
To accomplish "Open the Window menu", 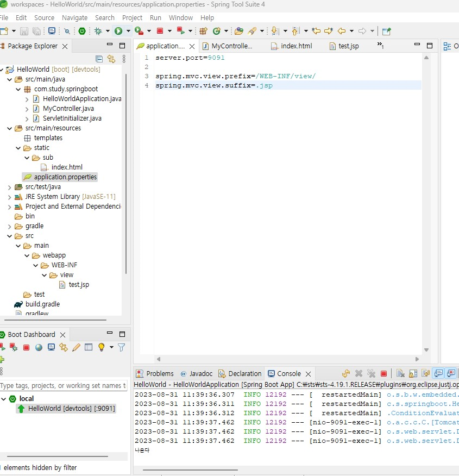I will click(x=181, y=17).
